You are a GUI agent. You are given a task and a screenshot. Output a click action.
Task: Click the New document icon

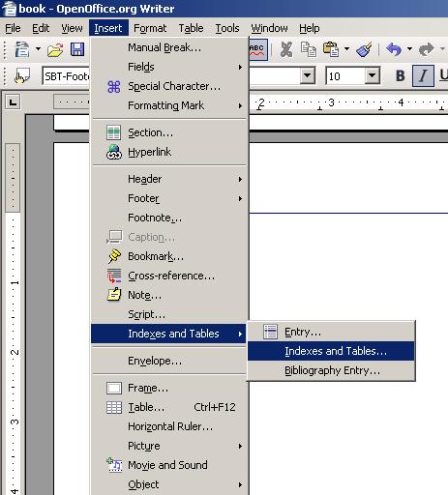[x=22, y=50]
